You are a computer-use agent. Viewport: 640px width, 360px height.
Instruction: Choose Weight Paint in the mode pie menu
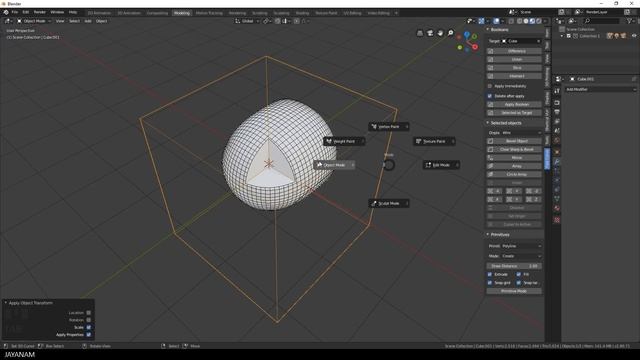(x=344, y=141)
